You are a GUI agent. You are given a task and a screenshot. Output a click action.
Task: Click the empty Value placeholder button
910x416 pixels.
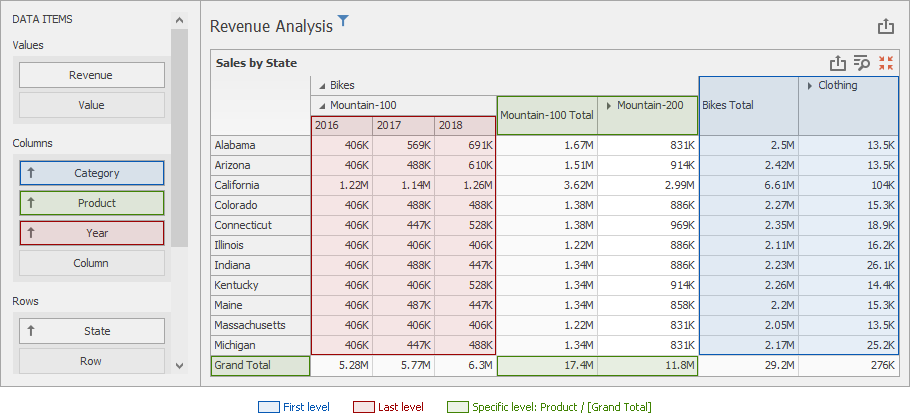tap(91, 105)
